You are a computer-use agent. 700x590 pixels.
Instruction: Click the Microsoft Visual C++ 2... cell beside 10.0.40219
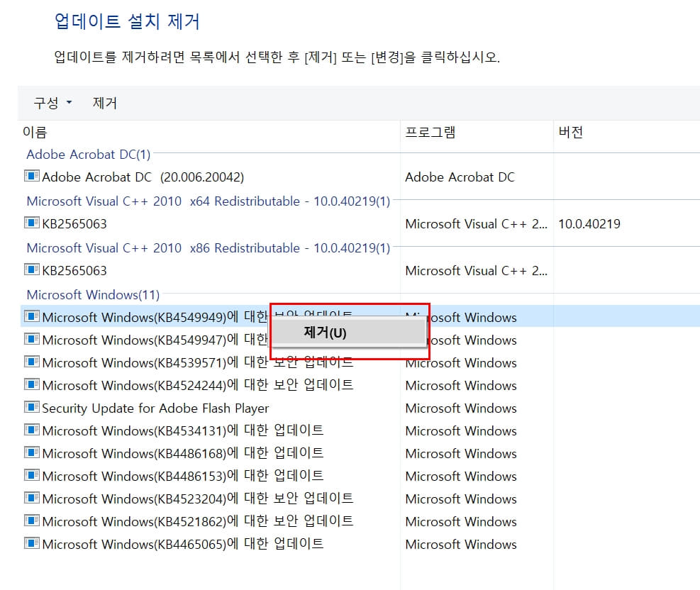[476, 224]
